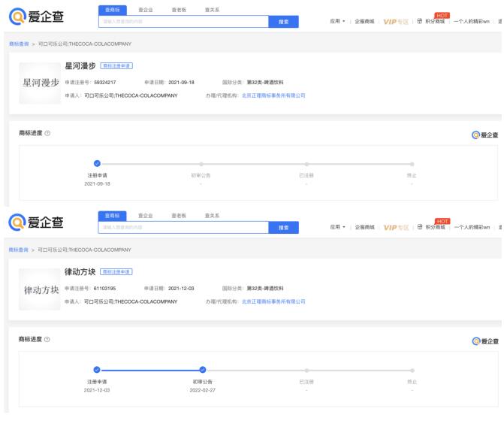Click 商标查询 breadcrumb on the 星河漫步 page
Image resolution: width=504 pixels, height=424 pixels.
tap(19, 44)
